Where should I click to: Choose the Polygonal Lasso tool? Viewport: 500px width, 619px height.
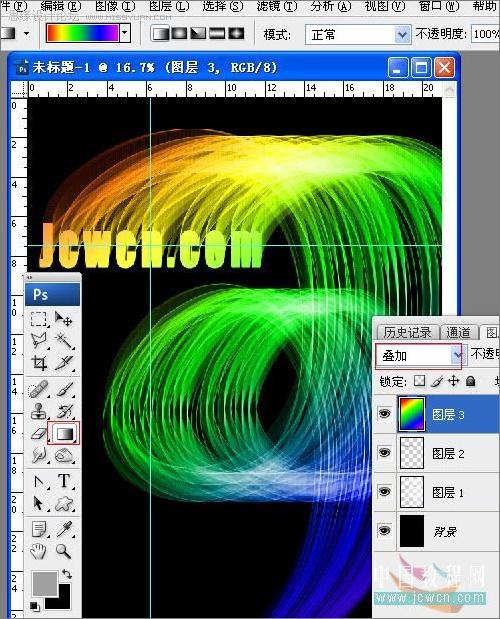[x=39, y=340]
